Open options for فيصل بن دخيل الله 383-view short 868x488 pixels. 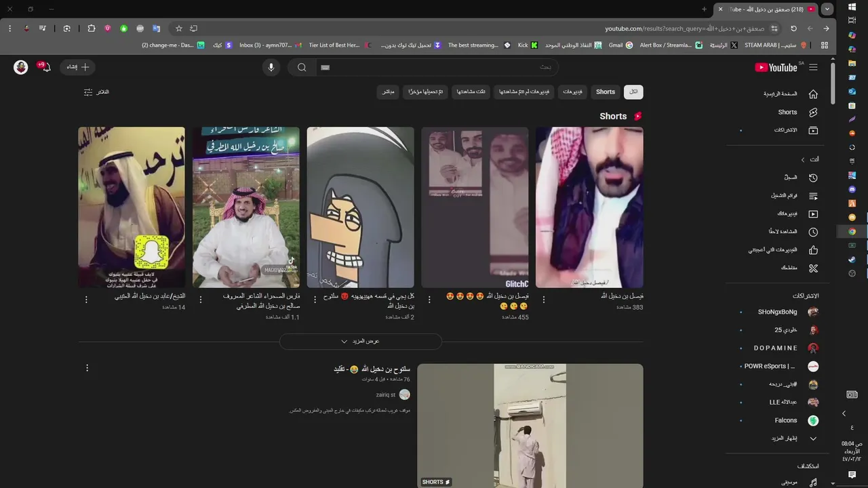pyautogui.click(x=544, y=300)
